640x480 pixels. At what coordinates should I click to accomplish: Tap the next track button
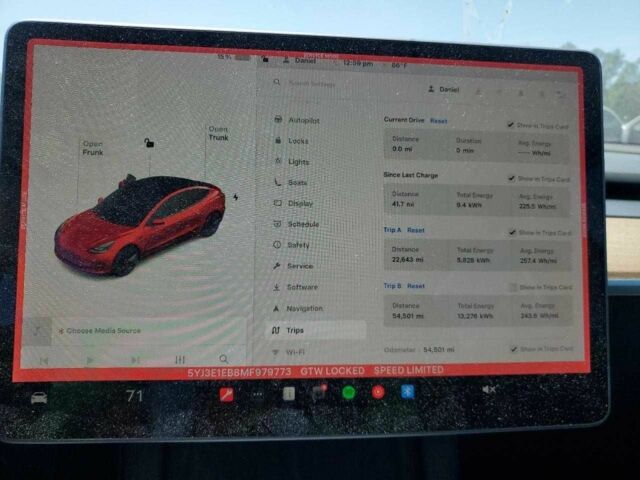pyautogui.click(x=135, y=360)
